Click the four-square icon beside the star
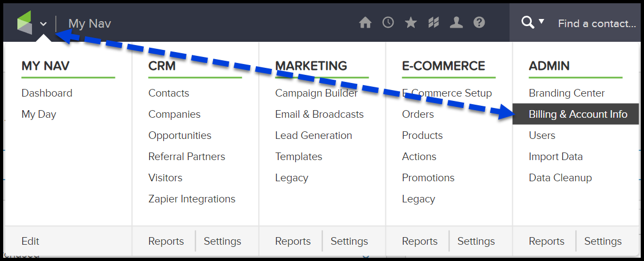 (433, 23)
